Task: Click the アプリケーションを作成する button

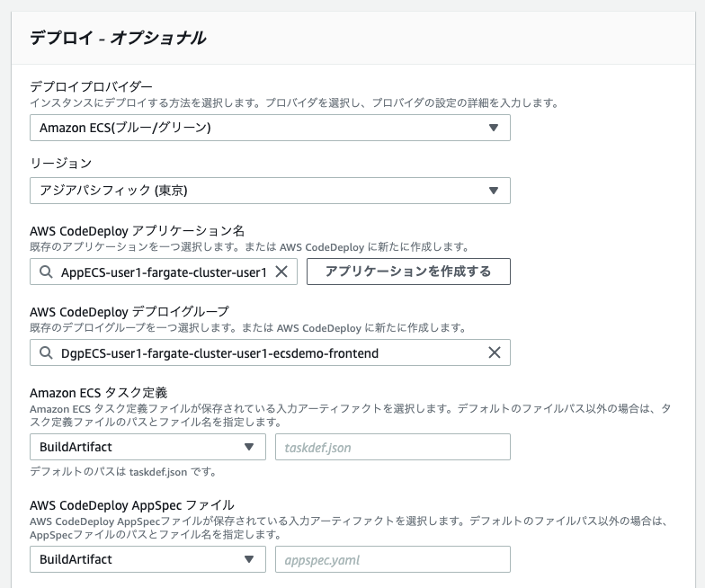Action: 408,272
